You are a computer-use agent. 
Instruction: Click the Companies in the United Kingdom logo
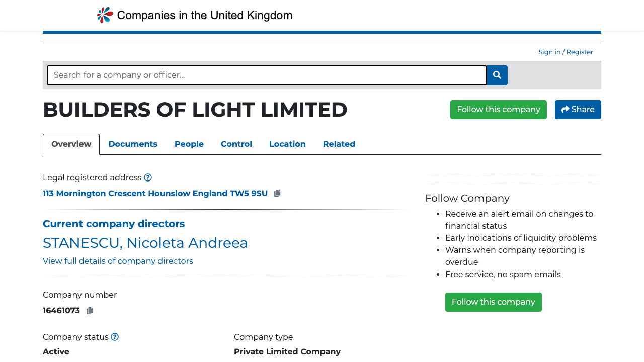[x=194, y=15]
